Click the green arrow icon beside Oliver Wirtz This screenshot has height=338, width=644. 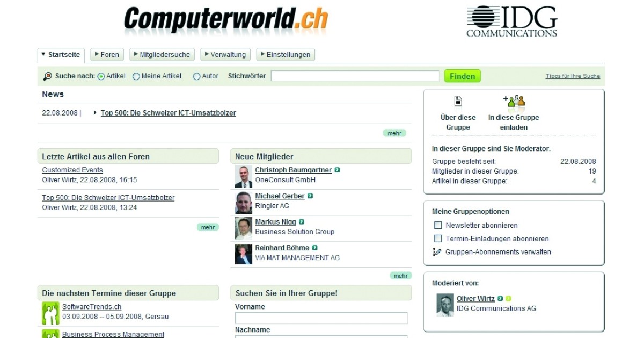point(500,298)
